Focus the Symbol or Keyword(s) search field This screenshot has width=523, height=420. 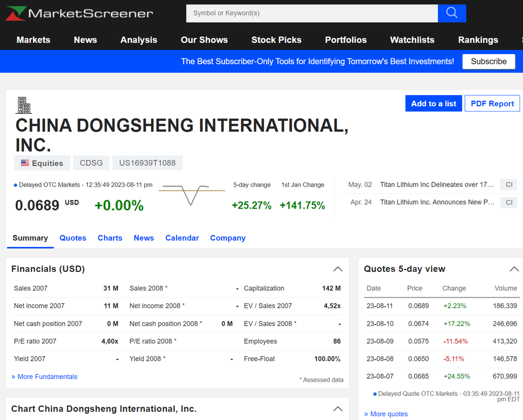(x=312, y=13)
